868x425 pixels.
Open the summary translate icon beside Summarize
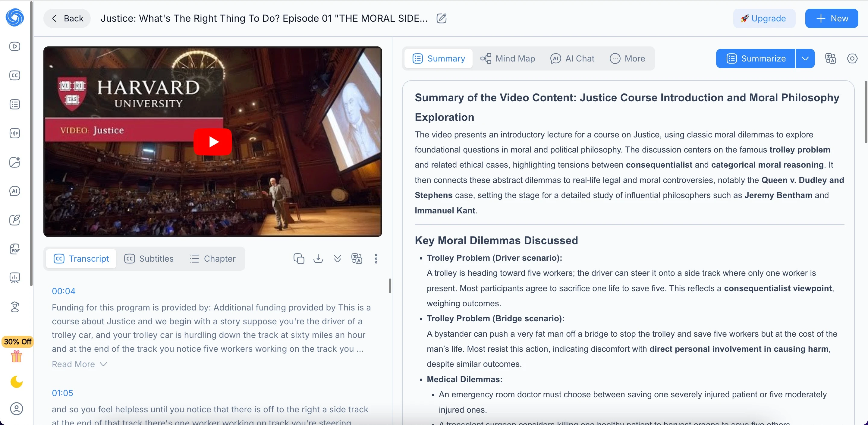(830, 58)
